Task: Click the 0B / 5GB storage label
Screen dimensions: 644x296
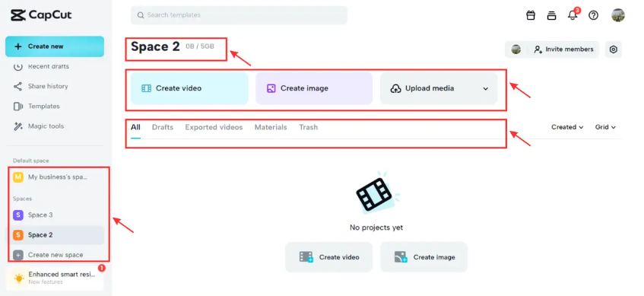Action: point(200,46)
